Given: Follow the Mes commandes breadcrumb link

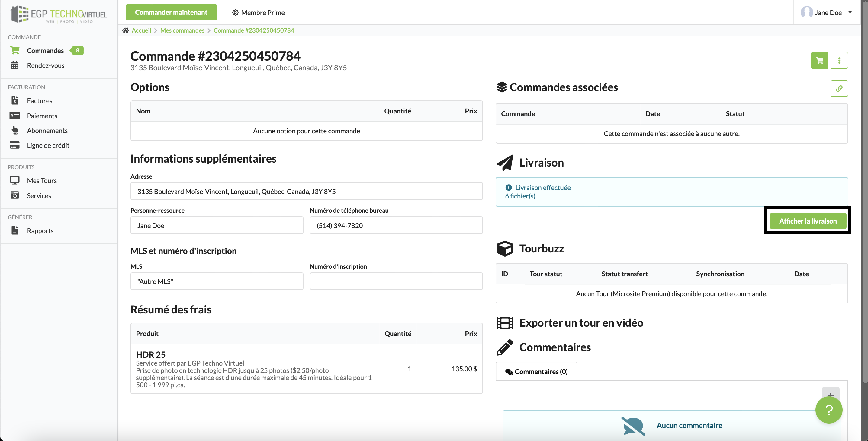Looking at the screenshot, I should (182, 30).
